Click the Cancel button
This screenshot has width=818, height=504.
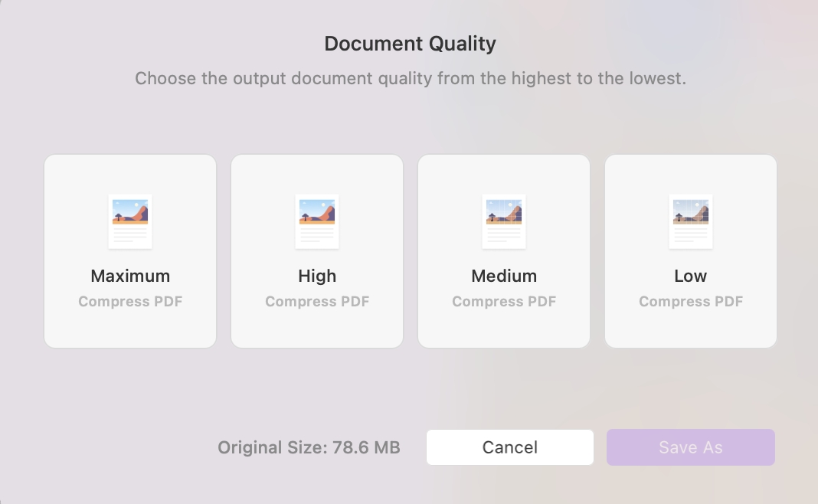(509, 447)
